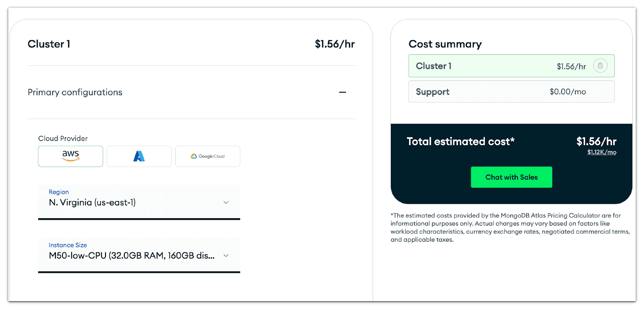Click the Amazon smile logo button
The width and height of the screenshot is (644, 310).
click(70, 156)
